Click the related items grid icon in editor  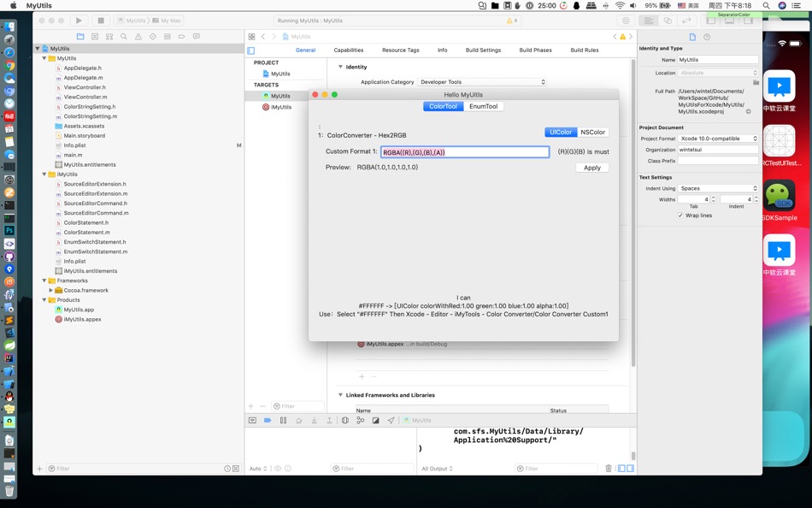[251, 37]
